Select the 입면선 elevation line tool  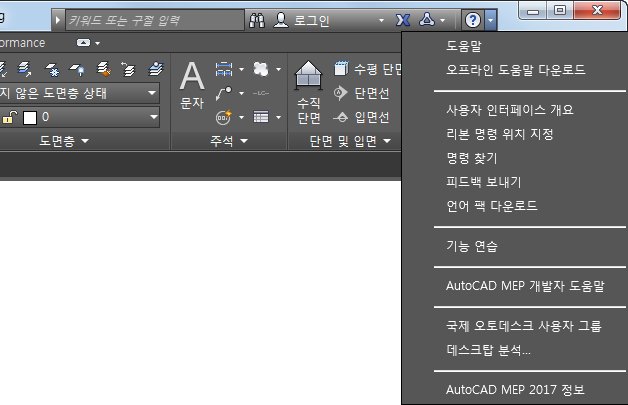361,117
